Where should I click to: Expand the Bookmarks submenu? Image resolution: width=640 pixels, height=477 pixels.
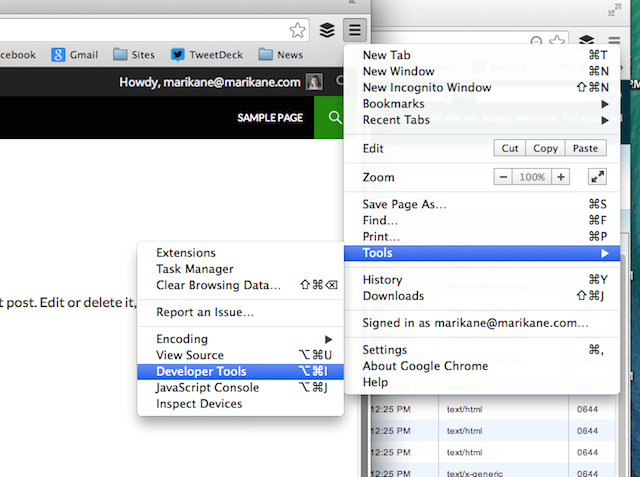pos(482,104)
